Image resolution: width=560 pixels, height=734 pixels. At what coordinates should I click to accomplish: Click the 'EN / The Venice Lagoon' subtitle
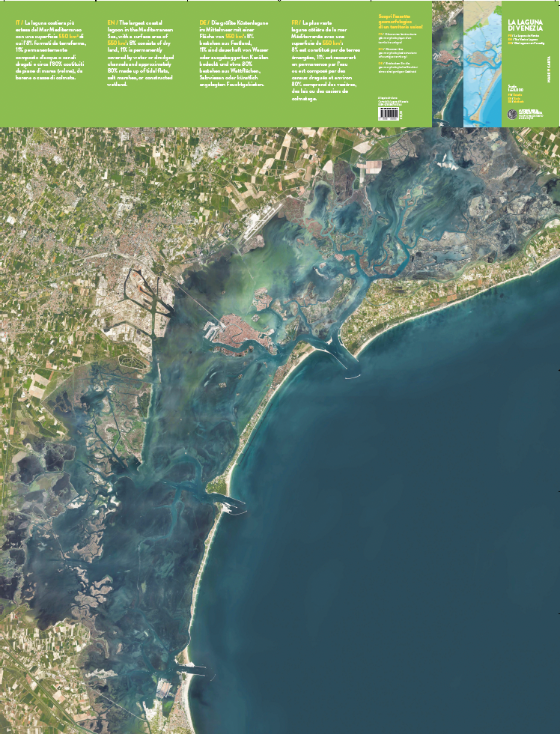[x=522, y=39]
